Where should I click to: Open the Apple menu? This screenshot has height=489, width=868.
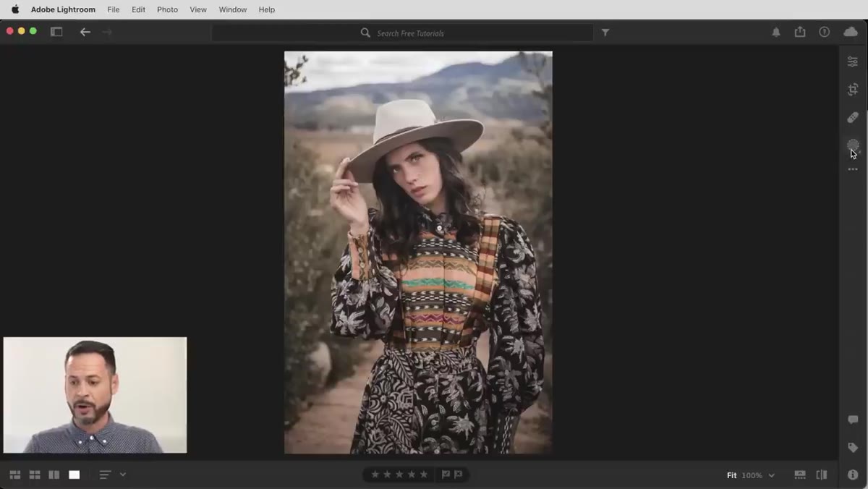(15, 9)
